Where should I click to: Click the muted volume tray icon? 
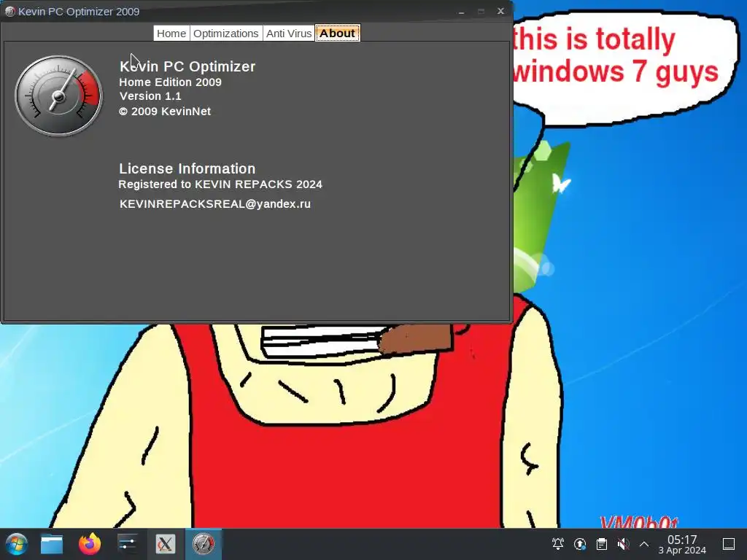[623, 544]
